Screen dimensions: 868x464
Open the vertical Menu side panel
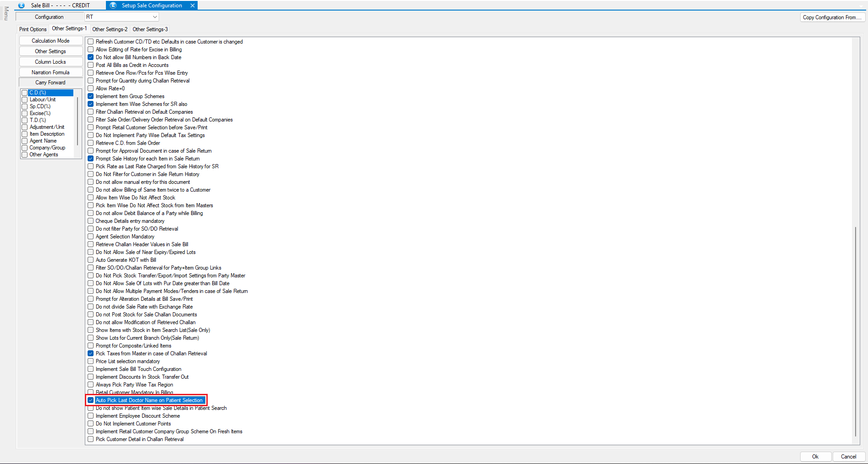6,13
